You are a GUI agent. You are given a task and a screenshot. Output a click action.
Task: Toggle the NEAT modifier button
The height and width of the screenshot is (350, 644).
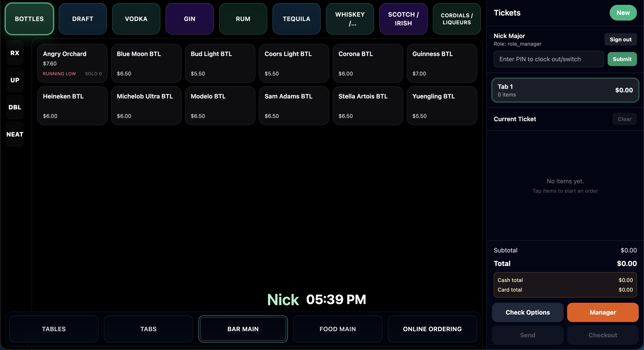click(x=15, y=134)
